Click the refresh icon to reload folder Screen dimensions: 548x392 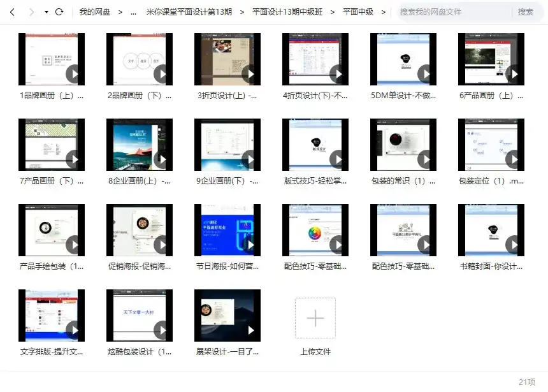point(59,11)
